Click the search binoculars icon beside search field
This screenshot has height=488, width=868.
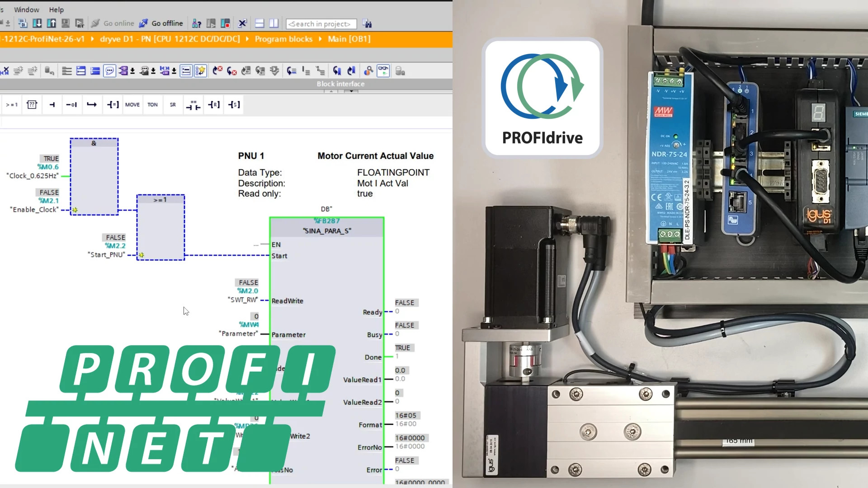[x=367, y=23]
